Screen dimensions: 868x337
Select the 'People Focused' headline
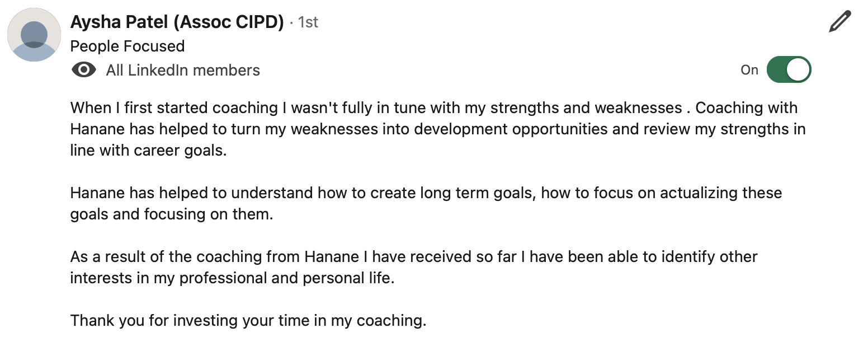tap(128, 46)
